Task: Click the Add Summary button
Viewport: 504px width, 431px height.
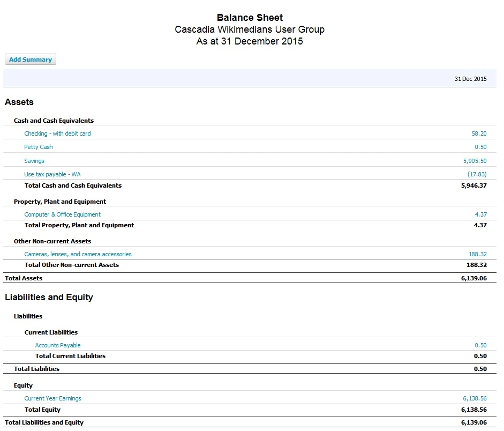Action: [31, 59]
